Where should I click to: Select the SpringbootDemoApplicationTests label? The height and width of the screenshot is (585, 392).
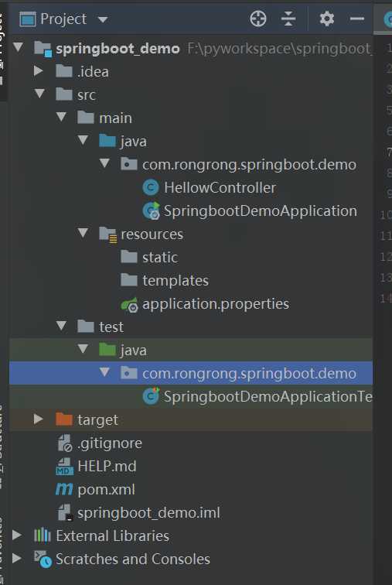[x=268, y=397]
